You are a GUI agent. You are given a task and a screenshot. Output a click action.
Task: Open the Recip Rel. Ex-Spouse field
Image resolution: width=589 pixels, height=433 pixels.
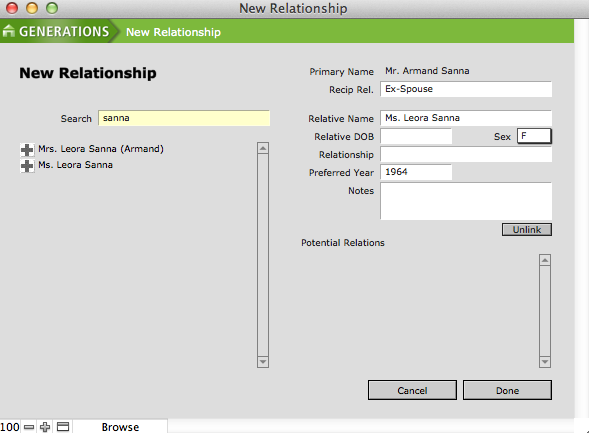[x=466, y=89]
